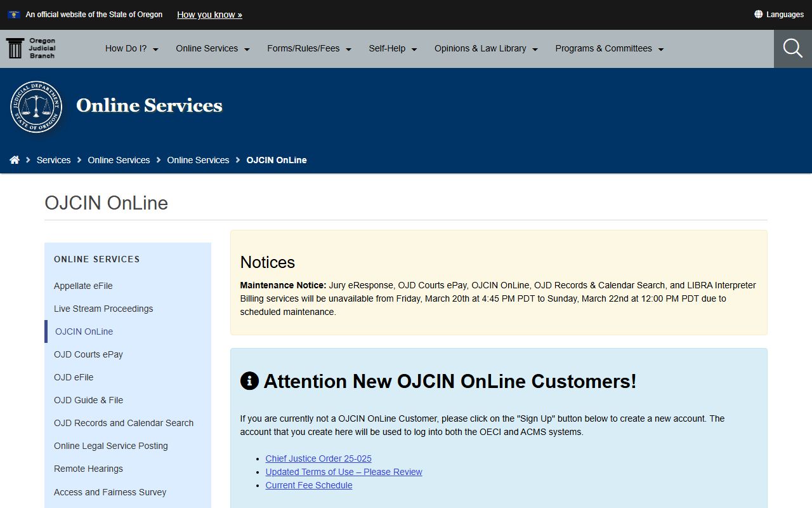Open the Chief Justice Order 25-025 link
The image size is (812, 508).
pyautogui.click(x=318, y=458)
